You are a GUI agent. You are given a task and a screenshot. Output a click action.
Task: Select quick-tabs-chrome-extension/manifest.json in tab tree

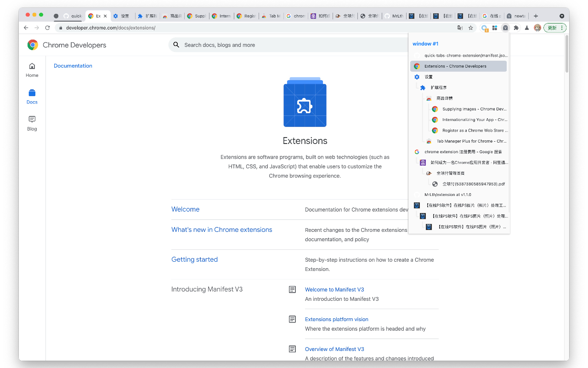tap(458, 55)
